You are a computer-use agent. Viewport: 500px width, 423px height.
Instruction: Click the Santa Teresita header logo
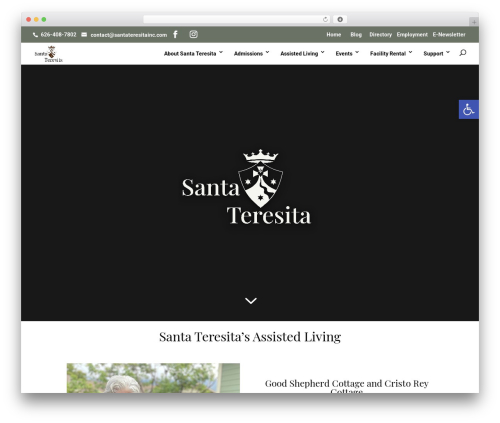[x=49, y=54]
